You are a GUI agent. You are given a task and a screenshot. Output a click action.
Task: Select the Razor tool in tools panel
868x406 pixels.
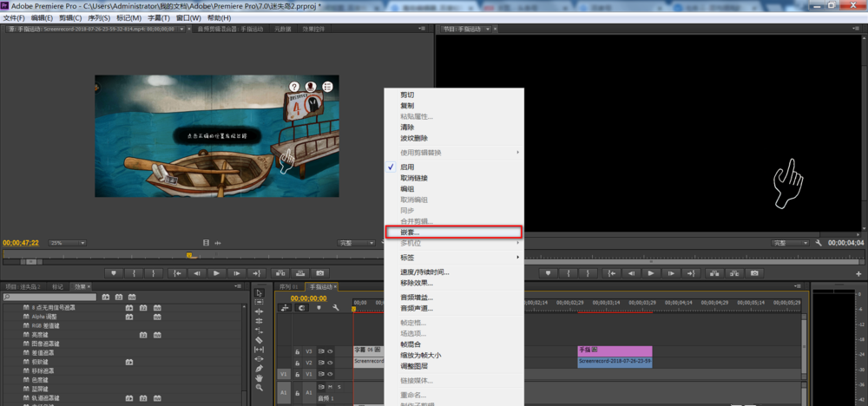click(x=259, y=340)
